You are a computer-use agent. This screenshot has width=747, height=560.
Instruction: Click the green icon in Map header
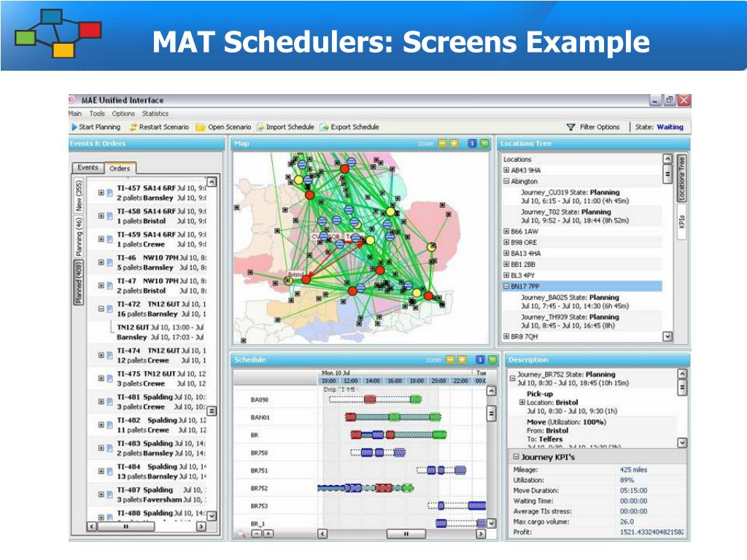(x=484, y=144)
